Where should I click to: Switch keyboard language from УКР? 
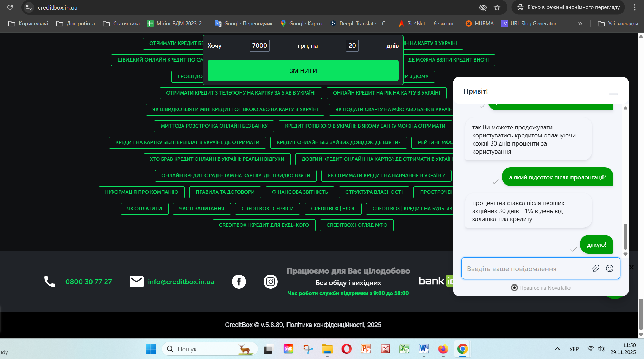[574, 349]
